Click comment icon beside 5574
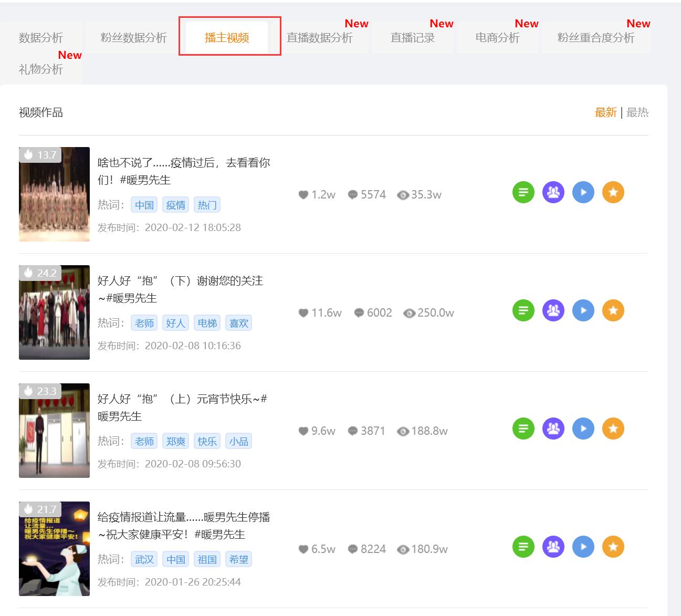The image size is (681, 616). coord(353,195)
